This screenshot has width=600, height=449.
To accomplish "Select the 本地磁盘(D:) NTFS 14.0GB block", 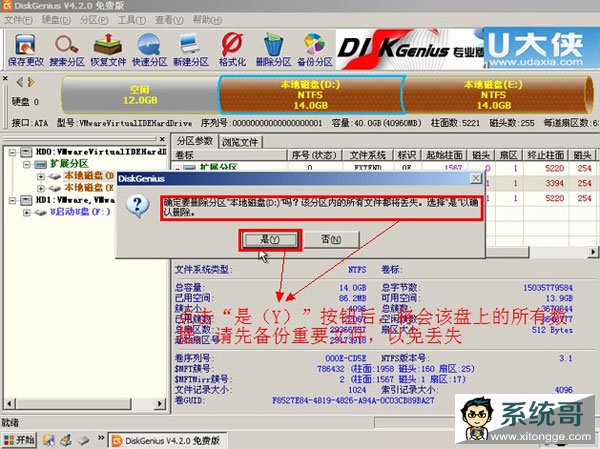I will 311,95.
